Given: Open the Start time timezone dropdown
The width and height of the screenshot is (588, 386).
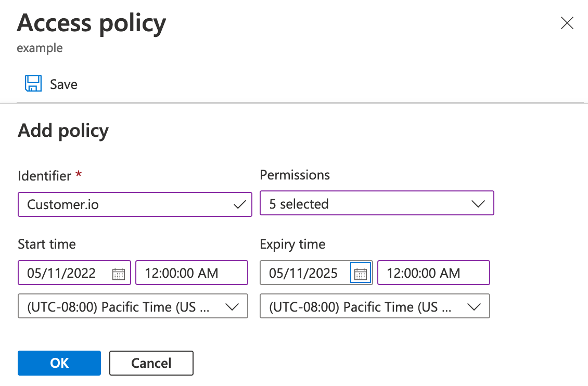Looking at the screenshot, I should [133, 306].
